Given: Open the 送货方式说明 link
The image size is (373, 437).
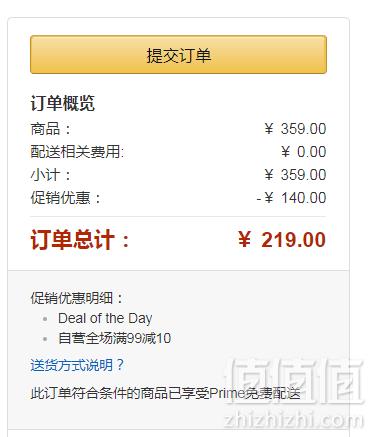Looking at the screenshot, I should (x=77, y=365).
